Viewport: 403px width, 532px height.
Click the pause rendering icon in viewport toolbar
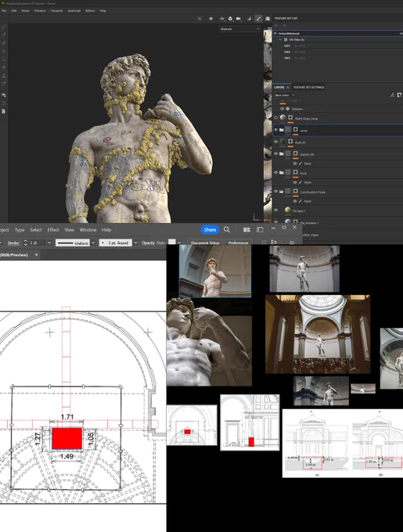pyautogui.click(x=210, y=19)
